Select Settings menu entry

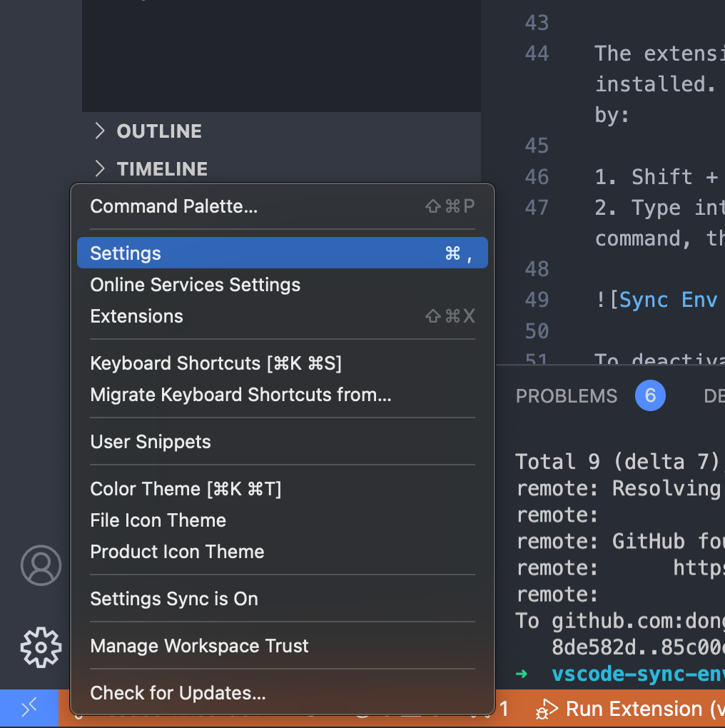click(282, 253)
